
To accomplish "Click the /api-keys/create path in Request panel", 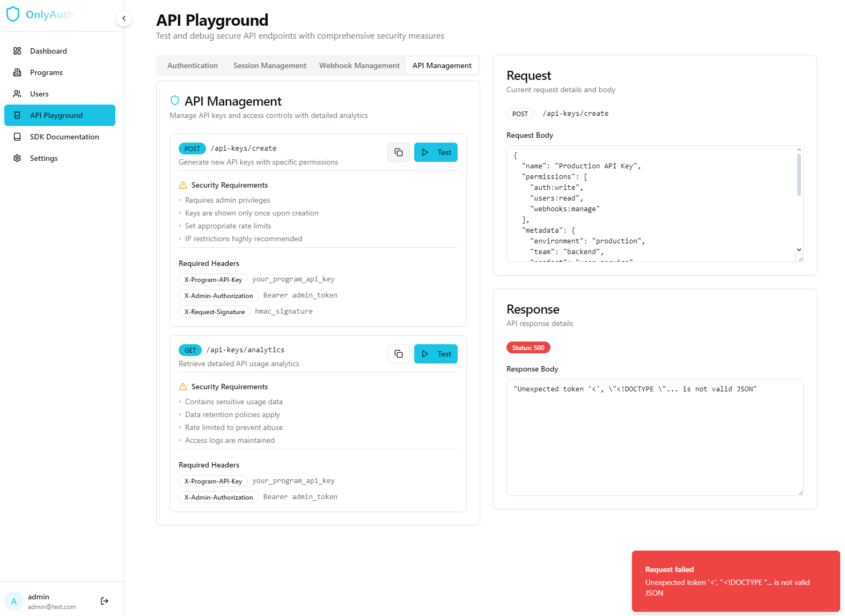I will click(576, 114).
